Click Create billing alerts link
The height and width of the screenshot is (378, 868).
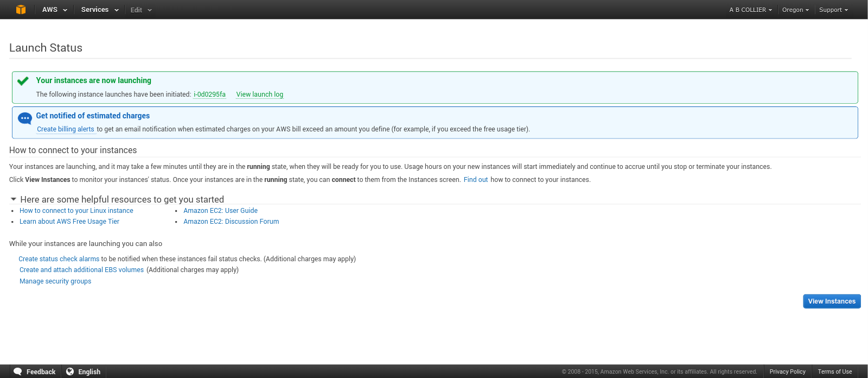click(x=66, y=129)
